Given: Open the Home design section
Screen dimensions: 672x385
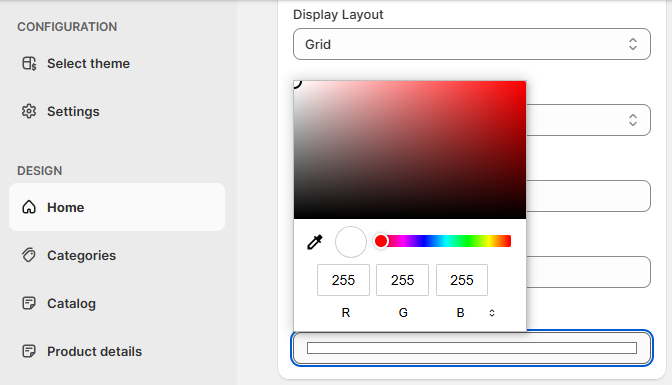Looking at the screenshot, I should pyautogui.click(x=117, y=207).
